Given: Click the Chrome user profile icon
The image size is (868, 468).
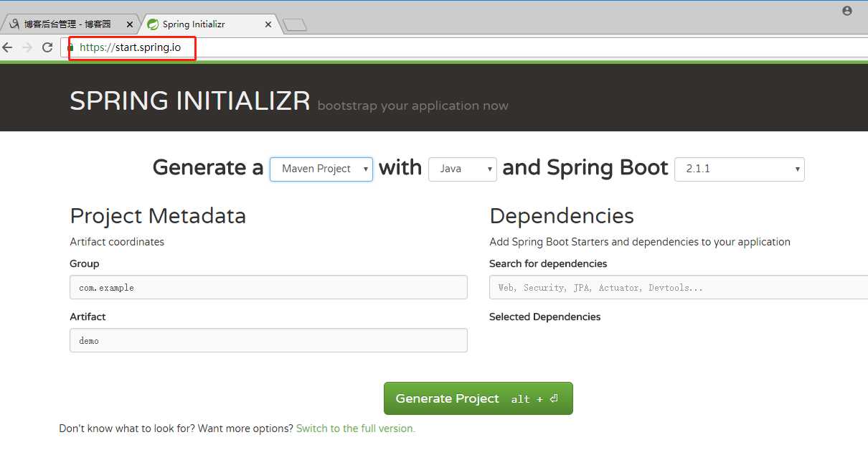Looking at the screenshot, I should click(847, 11).
